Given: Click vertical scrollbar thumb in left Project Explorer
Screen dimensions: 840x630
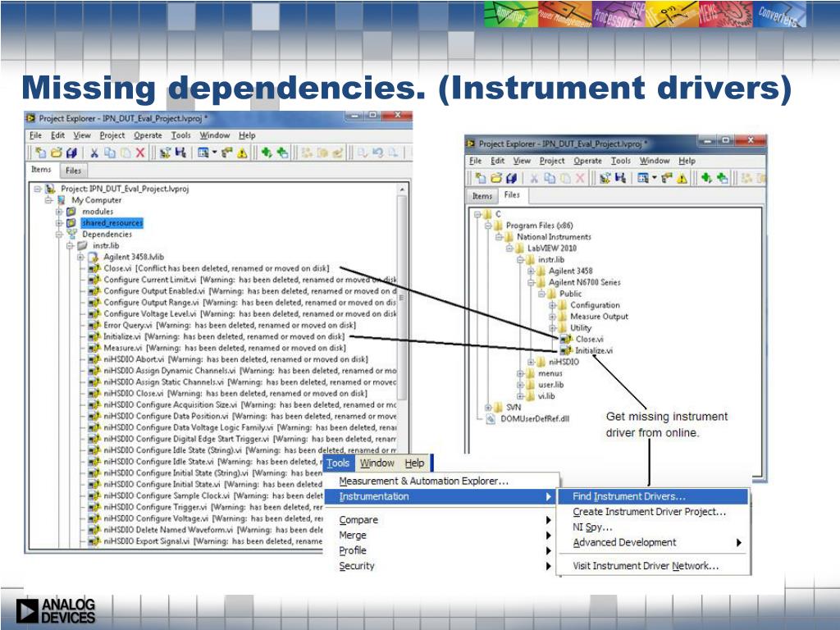Looking at the screenshot, I should (402, 297).
